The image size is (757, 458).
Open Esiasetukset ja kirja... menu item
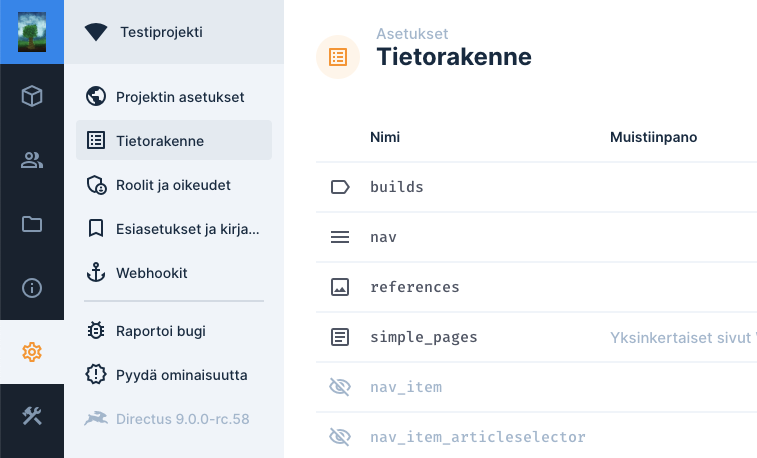point(174,229)
